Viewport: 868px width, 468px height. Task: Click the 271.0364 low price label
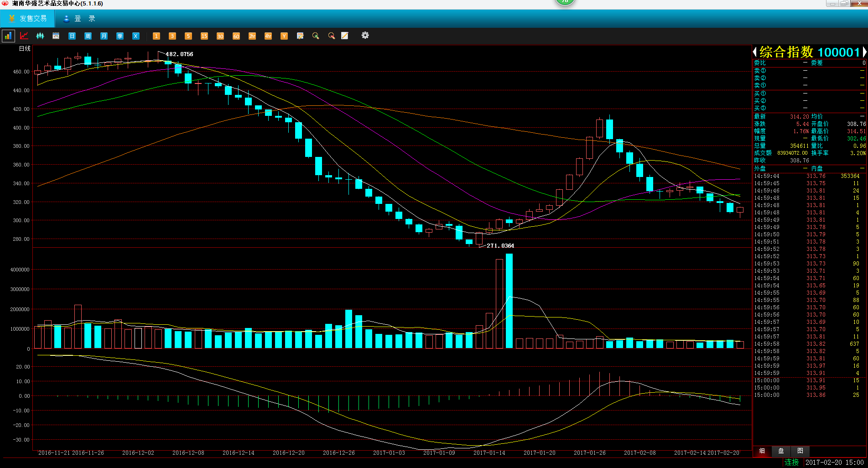(500, 246)
